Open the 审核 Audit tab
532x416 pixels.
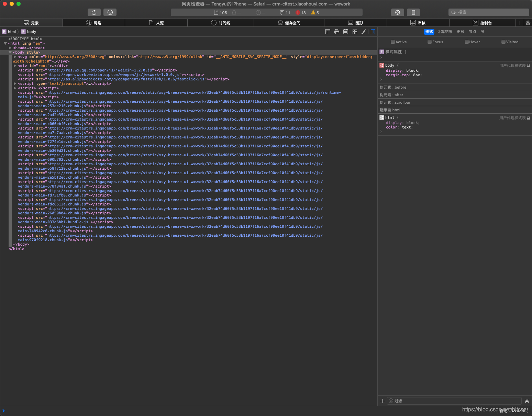click(x=418, y=23)
